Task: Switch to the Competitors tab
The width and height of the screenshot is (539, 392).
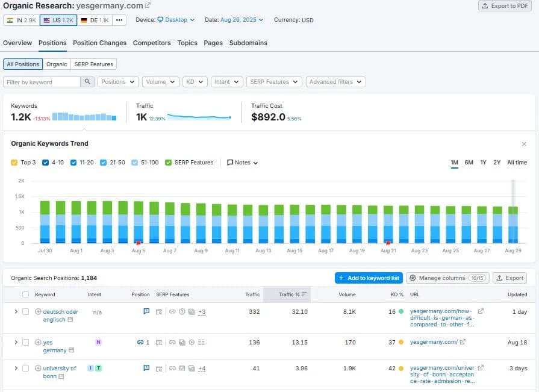Action: point(152,43)
